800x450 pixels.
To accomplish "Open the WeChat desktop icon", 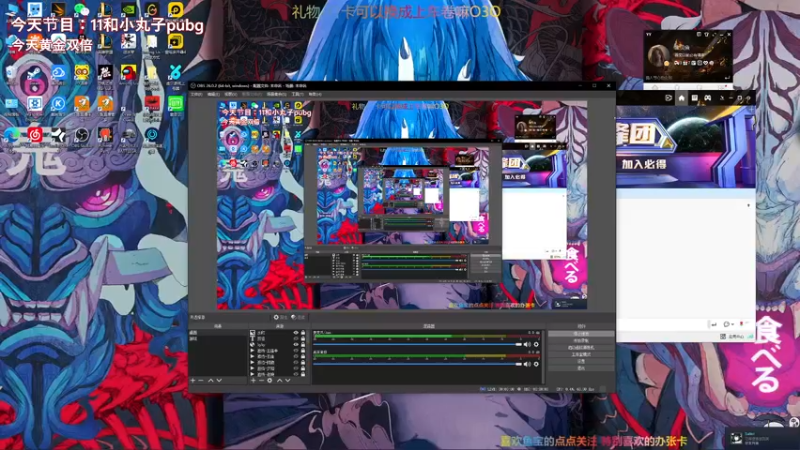I will click(81, 9).
